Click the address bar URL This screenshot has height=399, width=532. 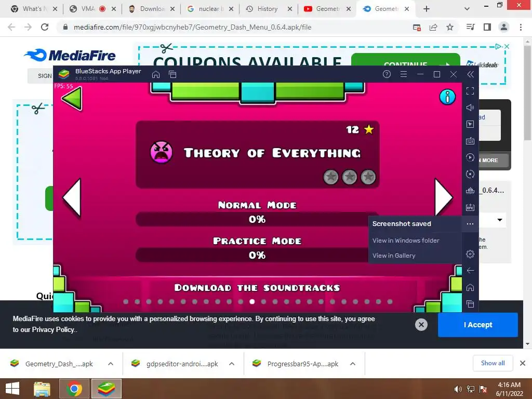coord(192,27)
